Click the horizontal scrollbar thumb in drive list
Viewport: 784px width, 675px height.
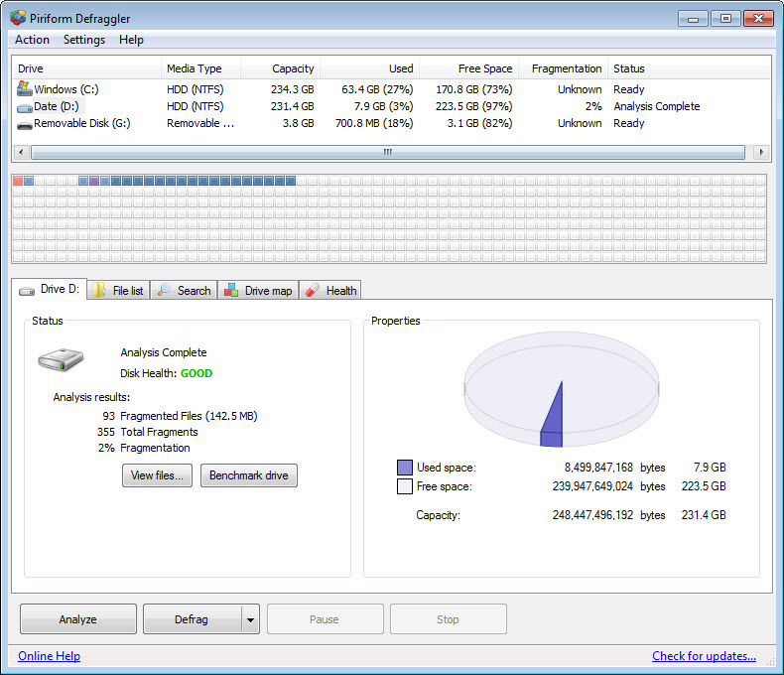click(x=387, y=152)
